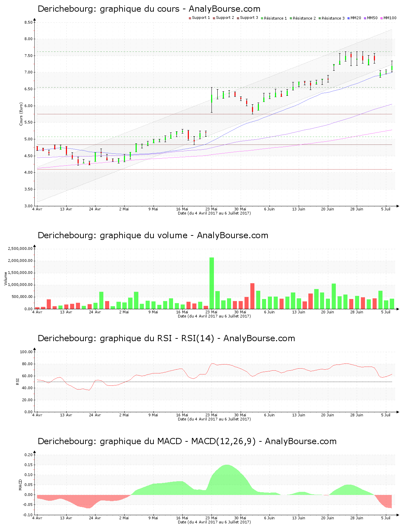
Task: Click the 60.00 value on RSI axis
Action: point(27,376)
